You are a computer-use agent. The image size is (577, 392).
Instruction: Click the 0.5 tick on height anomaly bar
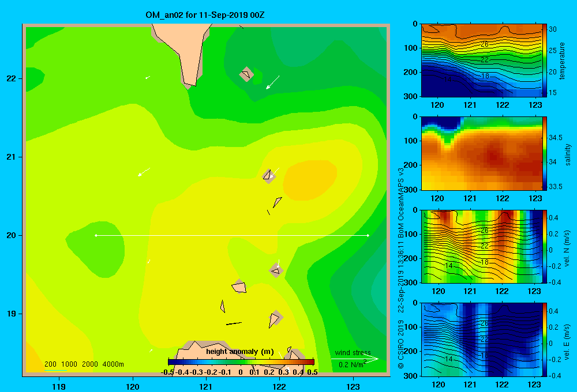click(312, 372)
